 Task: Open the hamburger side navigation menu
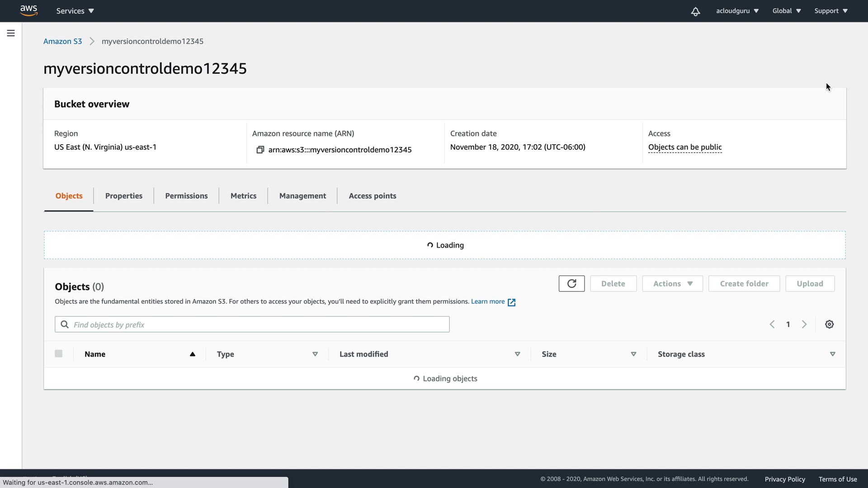[11, 33]
